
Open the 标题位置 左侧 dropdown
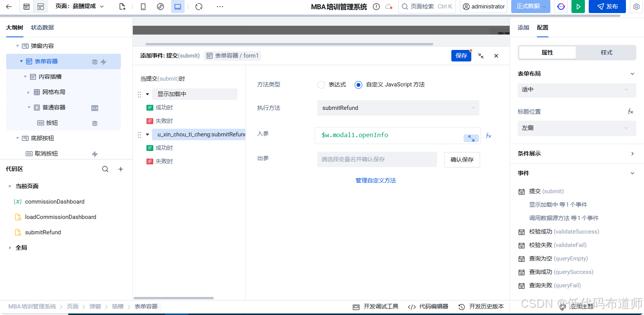(x=577, y=128)
